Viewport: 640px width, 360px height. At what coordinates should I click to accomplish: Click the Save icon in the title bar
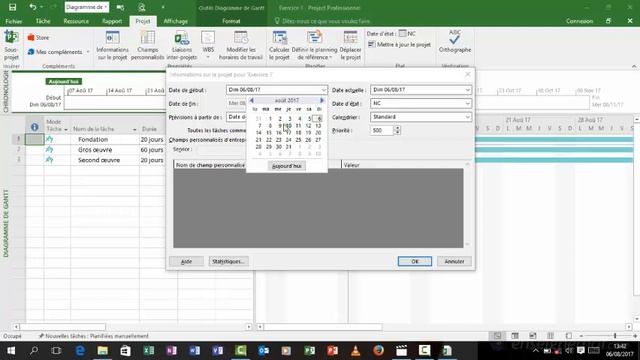click(12, 7)
